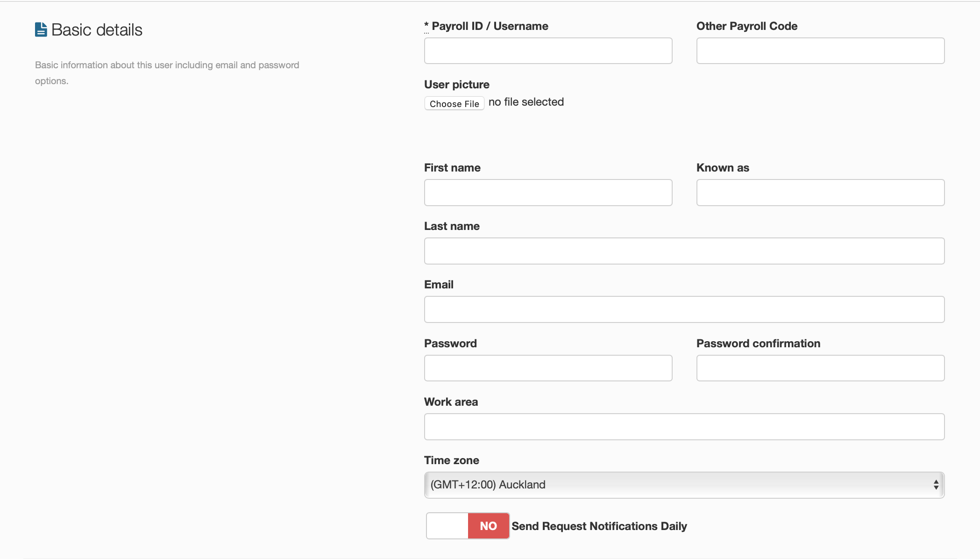Select the First name input box

coord(548,192)
